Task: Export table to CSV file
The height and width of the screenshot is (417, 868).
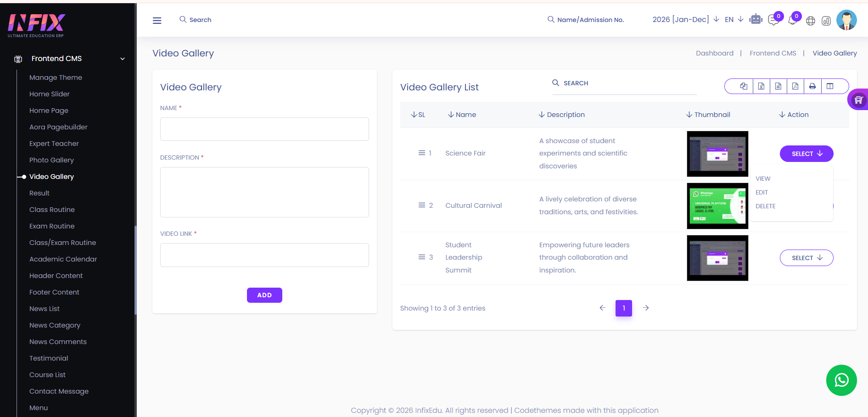Action: coord(778,86)
